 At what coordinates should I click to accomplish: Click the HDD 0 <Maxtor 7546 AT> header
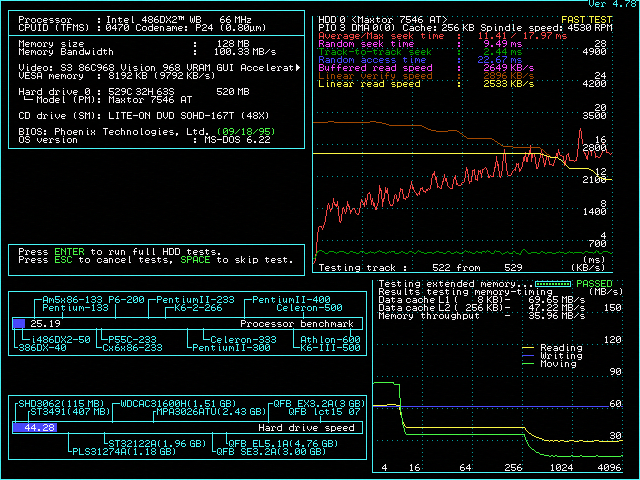click(382, 20)
